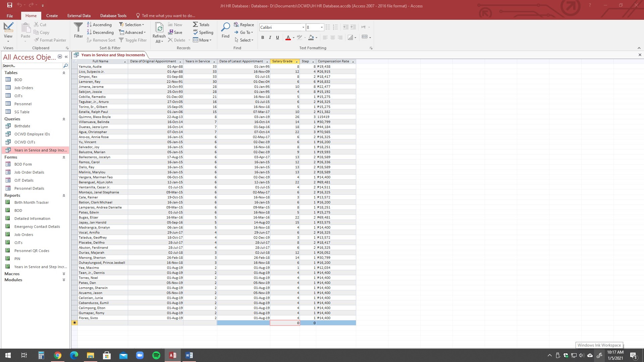Run Spelling check
The width and height of the screenshot is (644, 362).
[x=203, y=32]
